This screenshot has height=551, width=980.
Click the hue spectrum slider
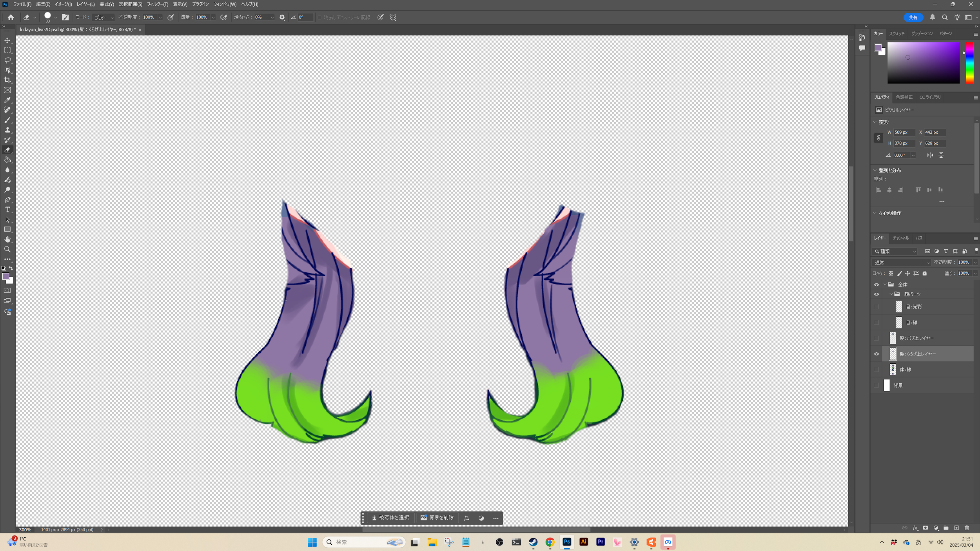click(969, 63)
